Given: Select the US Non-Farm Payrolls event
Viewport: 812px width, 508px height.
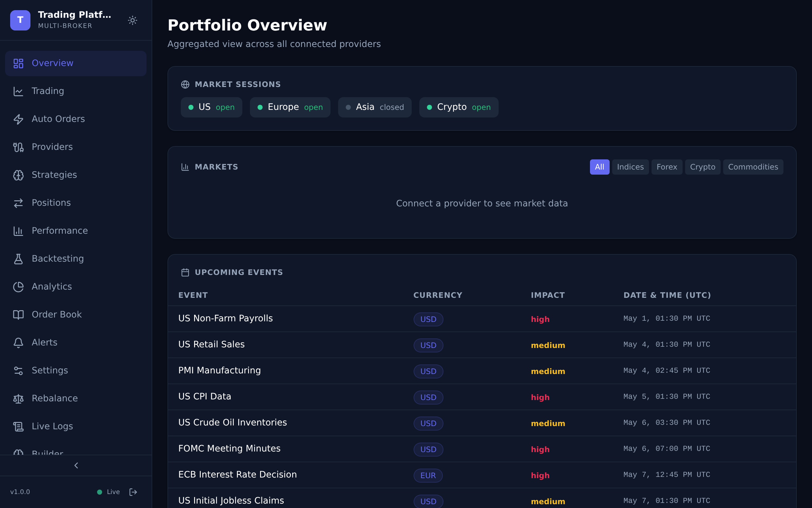Looking at the screenshot, I should (x=226, y=318).
